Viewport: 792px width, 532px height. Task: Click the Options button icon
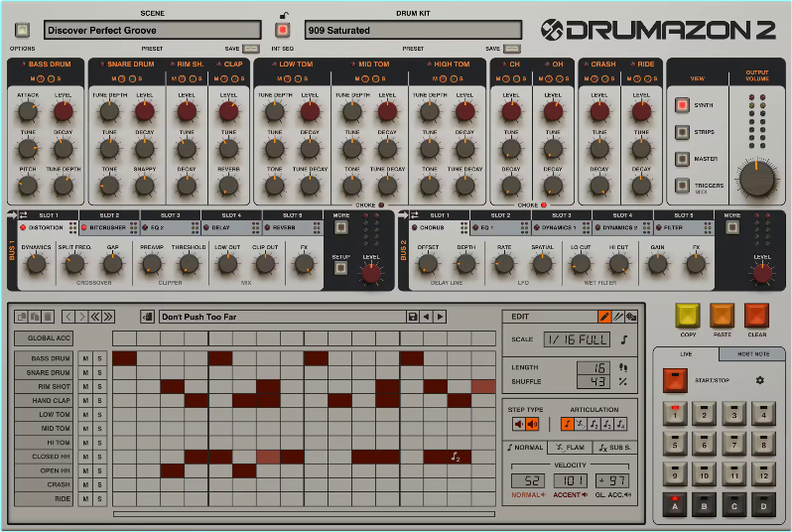click(x=22, y=30)
